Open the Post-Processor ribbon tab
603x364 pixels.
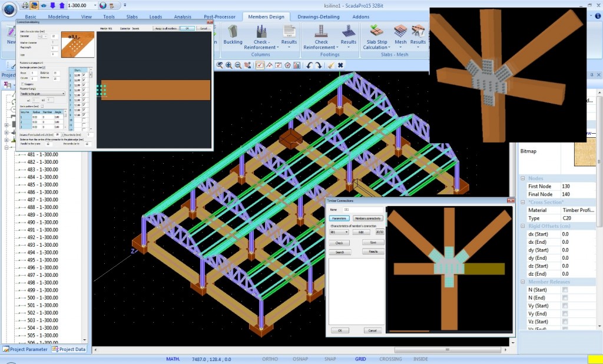click(219, 16)
